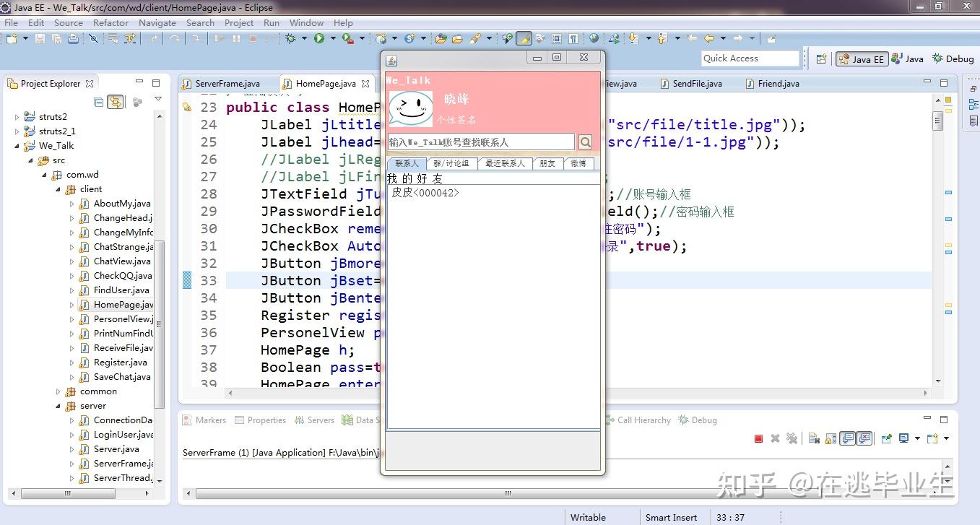This screenshot has height=525, width=980.
Task: Expand the struts2 project node
Action: coord(17,117)
